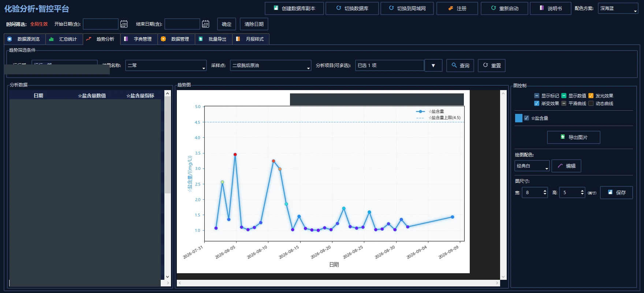The image size is (644, 293).
Task: Open the start date calendar picker icon
Action: pos(124,24)
